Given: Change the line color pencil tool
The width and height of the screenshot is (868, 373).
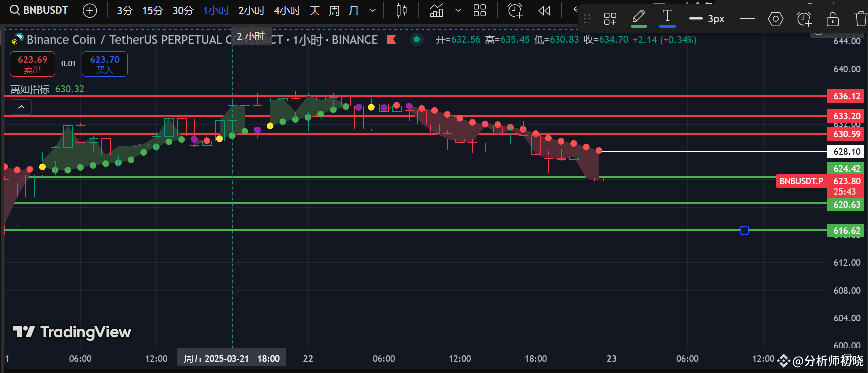Looking at the screenshot, I should (x=639, y=19).
